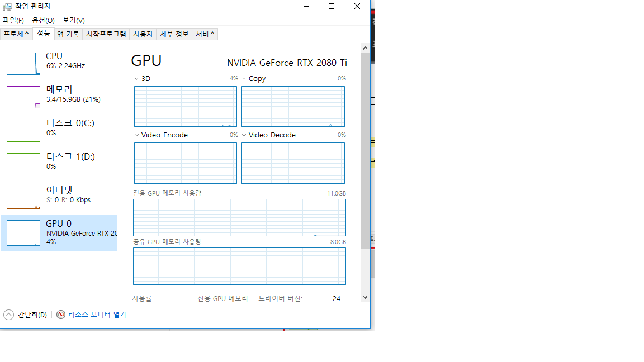Open the 이더넷 network graph
Image resolution: width=644 pixels, height=362 pixels.
coord(23,197)
